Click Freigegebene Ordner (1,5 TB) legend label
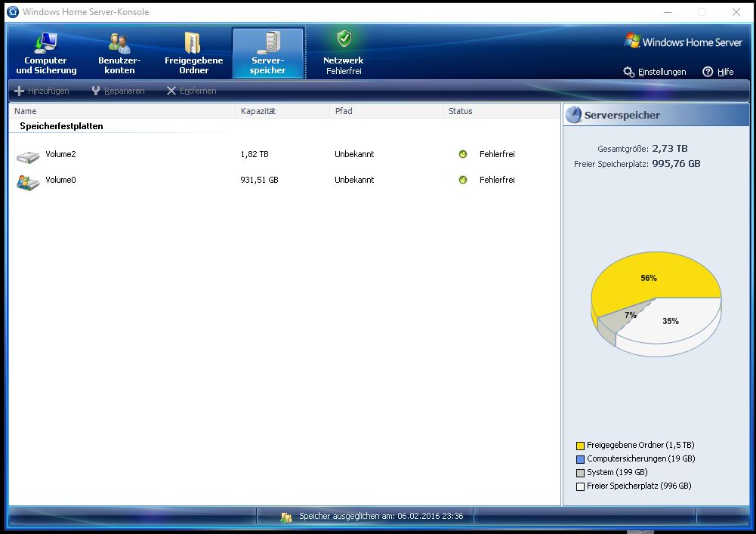Viewport: 756px width, 534px height. point(640,445)
